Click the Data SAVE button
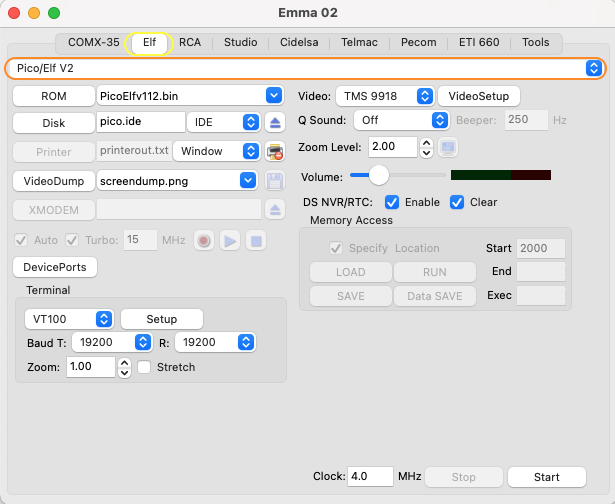This screenshot has height=504, width=615. [x=435, y=296]
